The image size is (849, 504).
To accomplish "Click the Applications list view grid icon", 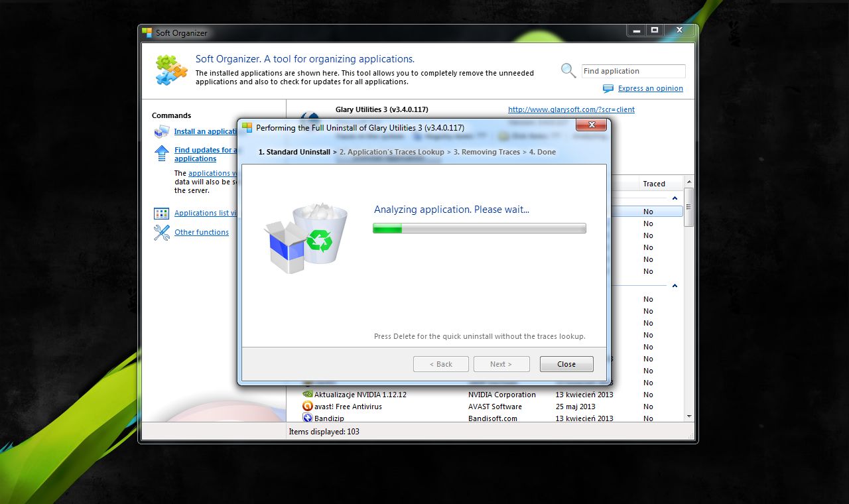I will pyautogui.click(x=162, y=214).
